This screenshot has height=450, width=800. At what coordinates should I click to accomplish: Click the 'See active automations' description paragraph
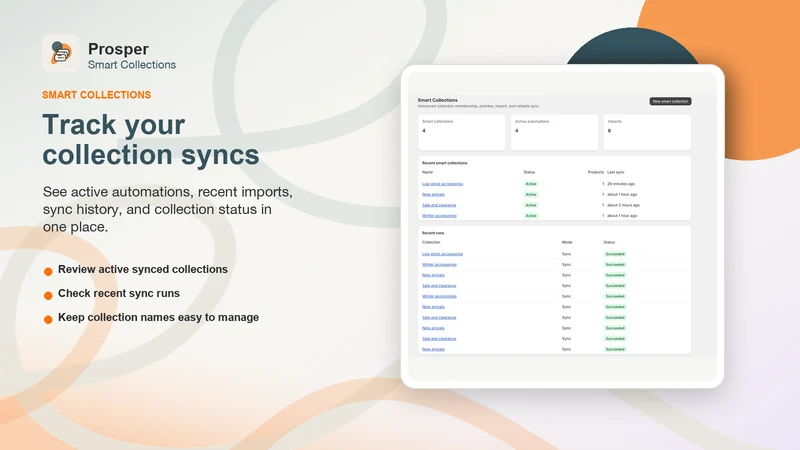click(168, 209)
